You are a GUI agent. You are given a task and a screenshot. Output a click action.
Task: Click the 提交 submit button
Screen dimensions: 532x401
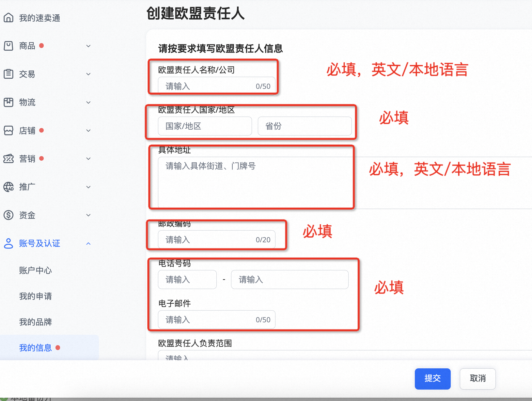point(433,379)
